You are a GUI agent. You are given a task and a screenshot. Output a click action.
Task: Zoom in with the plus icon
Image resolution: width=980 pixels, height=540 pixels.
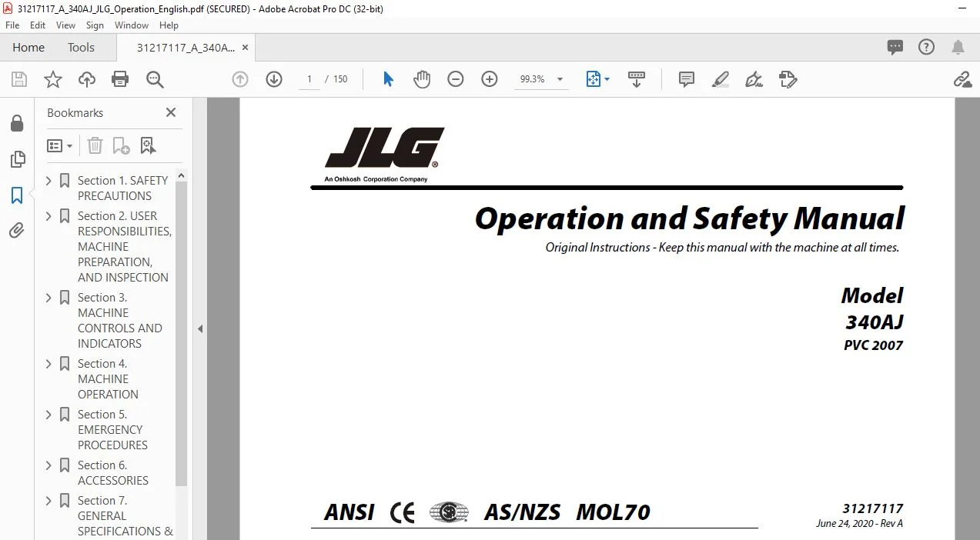pyautogui.click(x=490, y=79)
